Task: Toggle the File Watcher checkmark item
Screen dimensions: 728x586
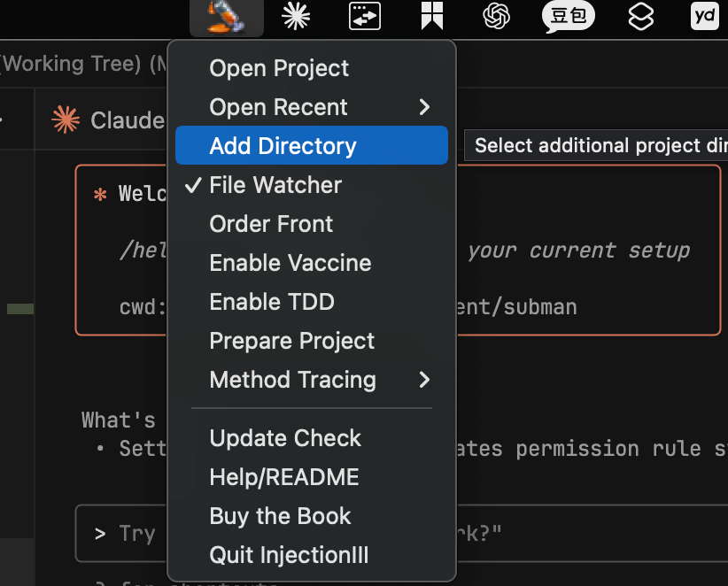Action: pyautogui.click(x=312, y=185)
